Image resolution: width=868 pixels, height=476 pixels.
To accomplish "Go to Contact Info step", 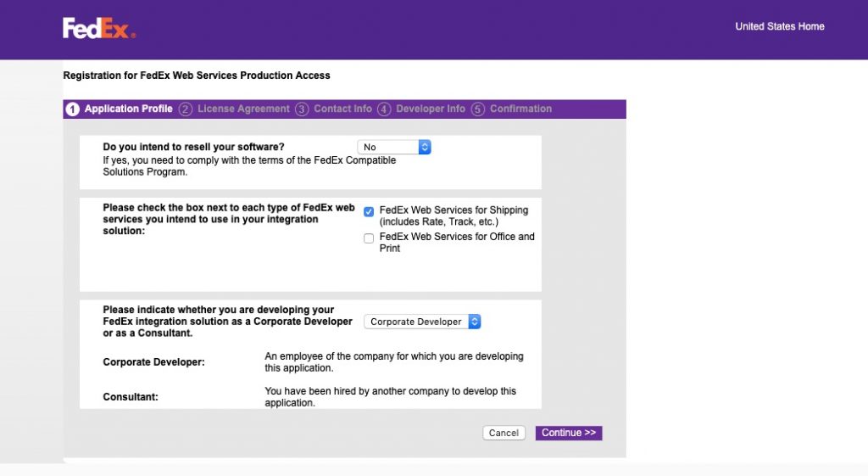I will tap(342, 109).
